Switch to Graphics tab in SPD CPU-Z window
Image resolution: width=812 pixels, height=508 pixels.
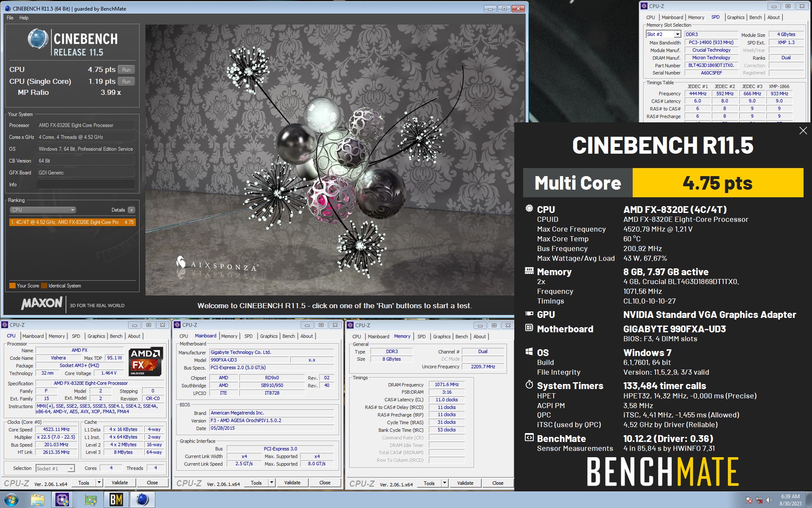pos(735,17)
